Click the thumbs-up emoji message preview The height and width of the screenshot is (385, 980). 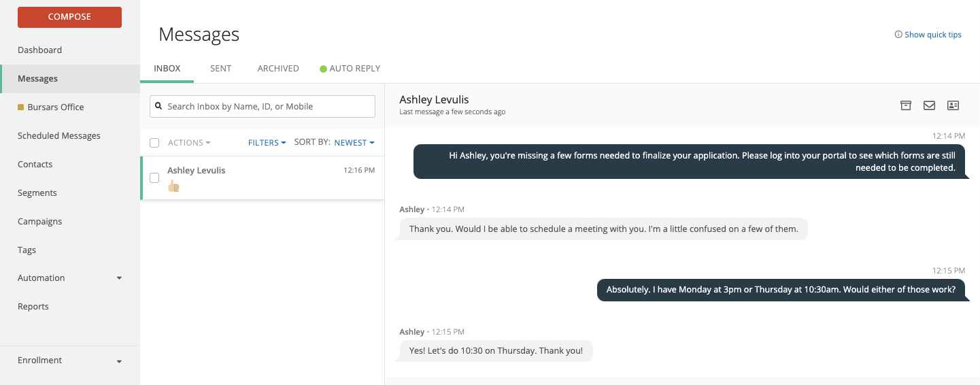pyautogui.click(x=173, y=186)
